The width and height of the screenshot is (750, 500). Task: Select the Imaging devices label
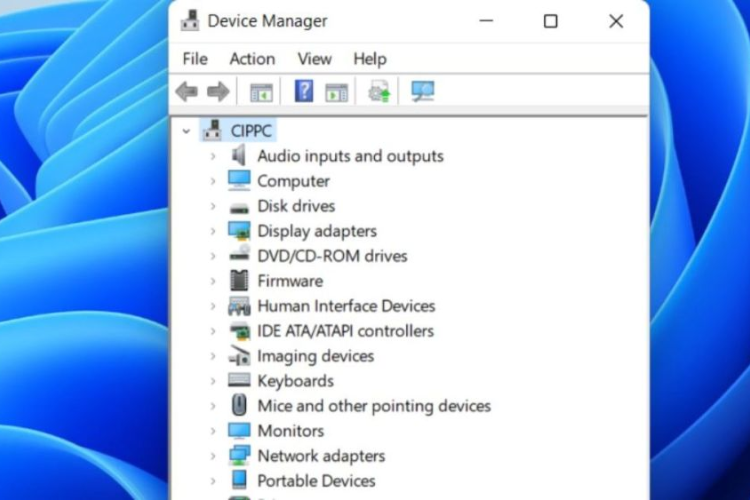pyautogui.click(x=316, y=356)
